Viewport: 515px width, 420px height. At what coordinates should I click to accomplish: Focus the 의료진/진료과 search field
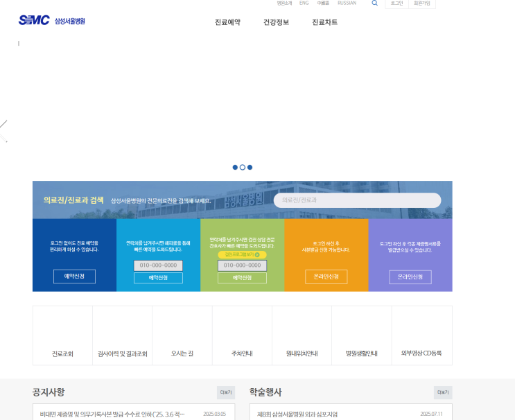(x=358, y=200)
